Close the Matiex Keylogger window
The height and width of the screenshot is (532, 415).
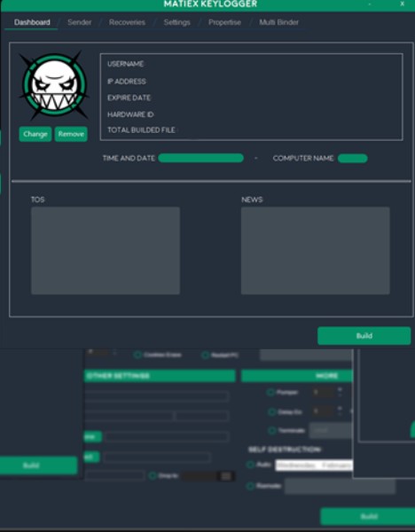point(402,4)
